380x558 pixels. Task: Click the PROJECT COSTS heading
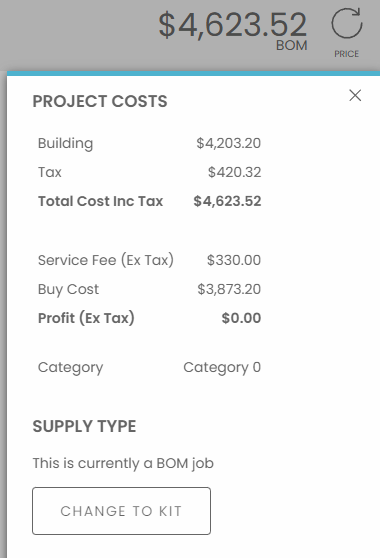click(x=100, y=101)
